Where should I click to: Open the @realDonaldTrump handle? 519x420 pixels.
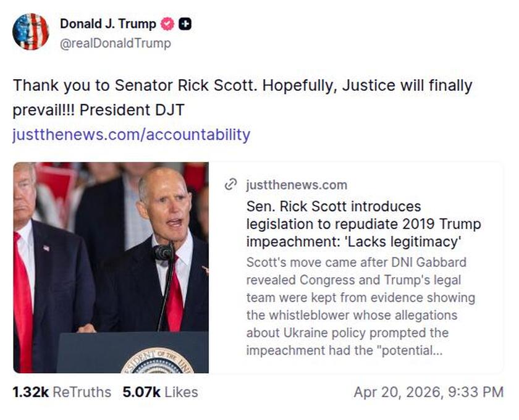[x=116, y=43]
